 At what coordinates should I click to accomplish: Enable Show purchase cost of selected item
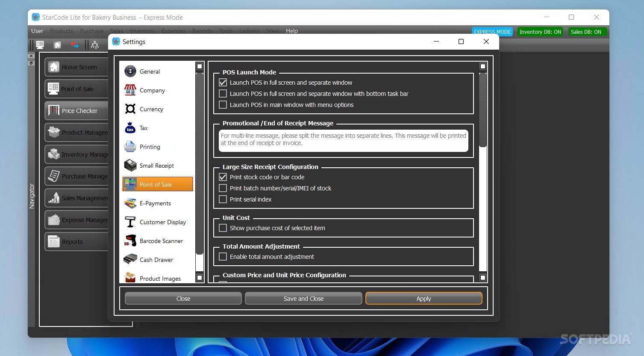(x=223, y=228)
